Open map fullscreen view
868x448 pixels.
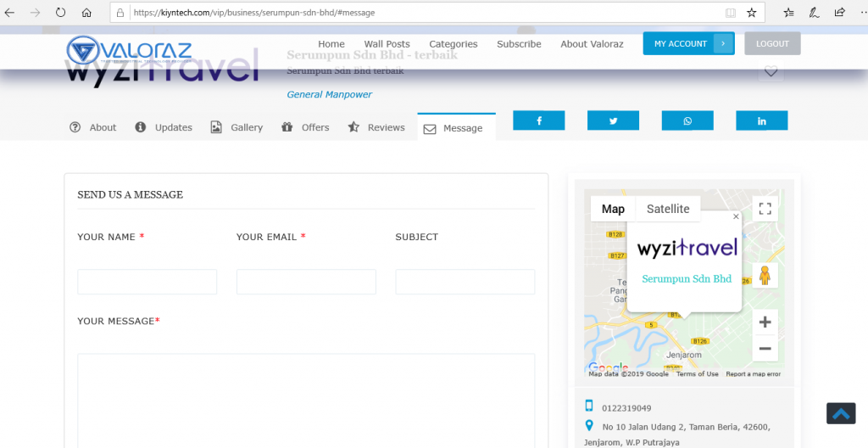[765, 209]
